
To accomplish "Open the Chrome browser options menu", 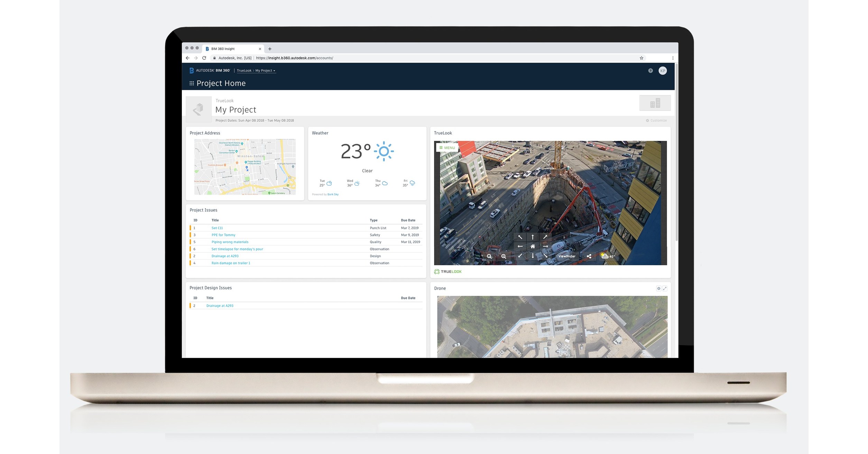I will [x=673, y=58].
